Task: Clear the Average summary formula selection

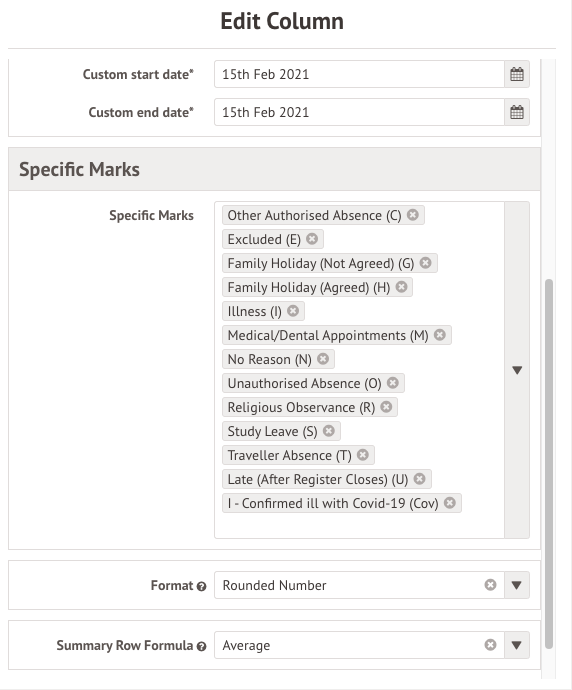Action: (x=490, y=645)
